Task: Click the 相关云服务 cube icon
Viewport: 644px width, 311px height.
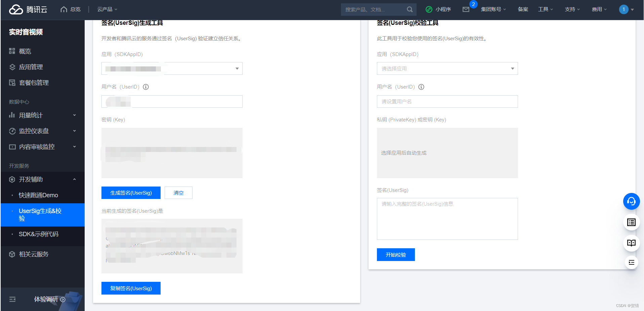Action: [x=12, y=254]
